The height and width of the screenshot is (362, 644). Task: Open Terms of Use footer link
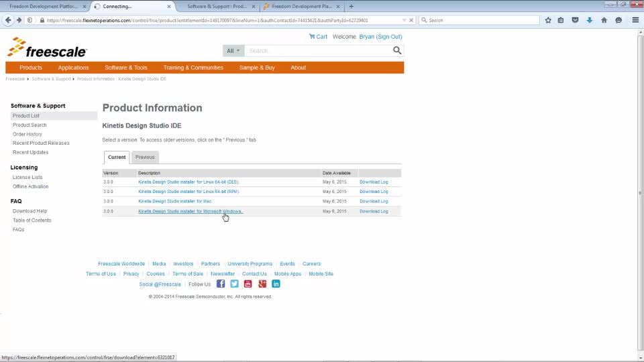101,274
